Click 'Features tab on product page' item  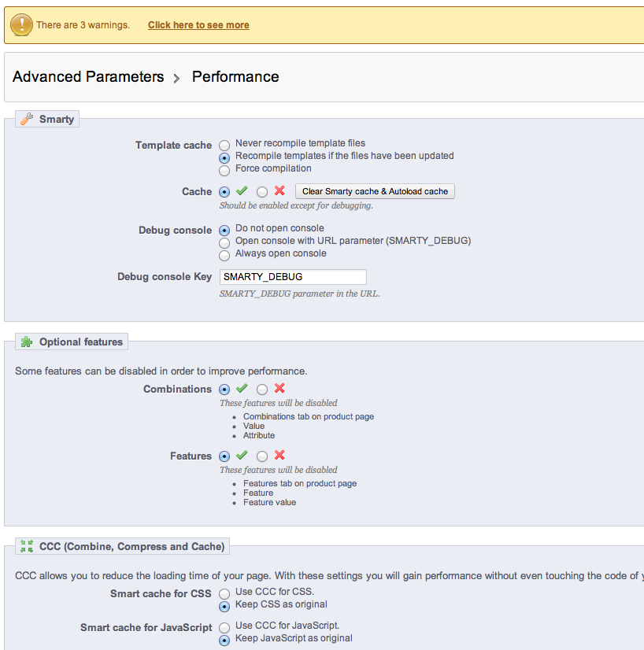[300, 483]
